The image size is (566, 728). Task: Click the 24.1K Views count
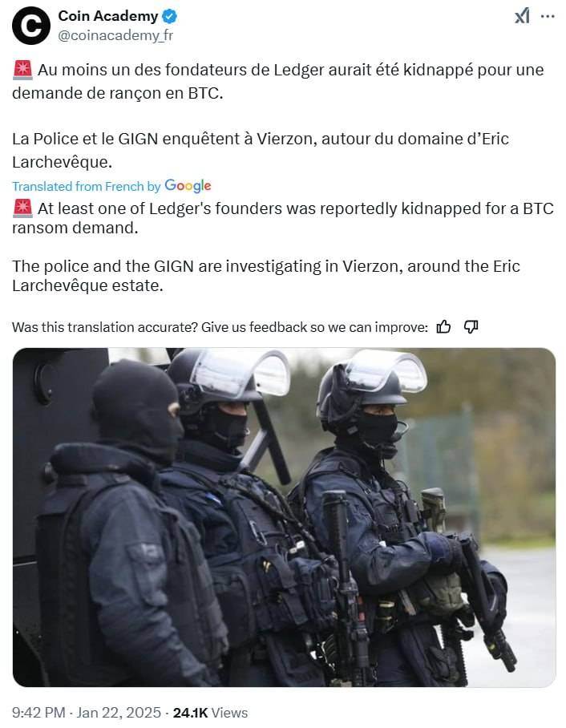(210, 712)
